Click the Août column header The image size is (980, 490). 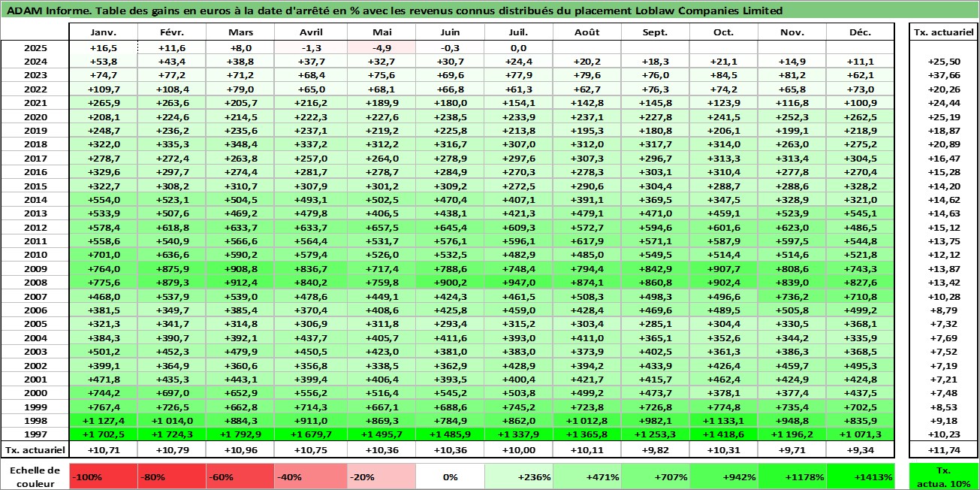tap(586, 32)
